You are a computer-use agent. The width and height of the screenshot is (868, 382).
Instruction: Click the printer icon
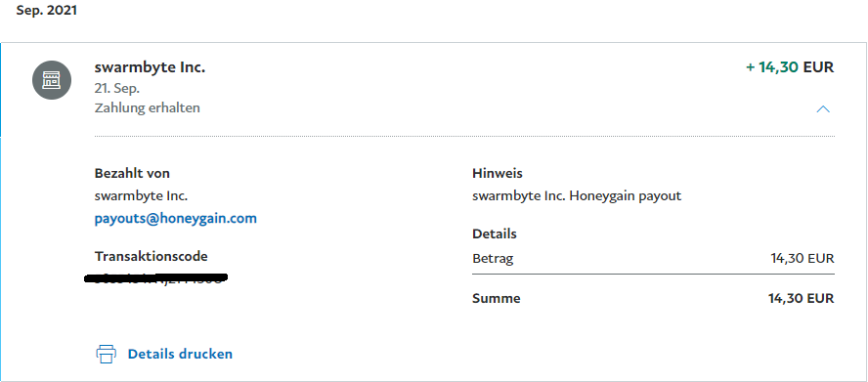click(x=106, y=354)
